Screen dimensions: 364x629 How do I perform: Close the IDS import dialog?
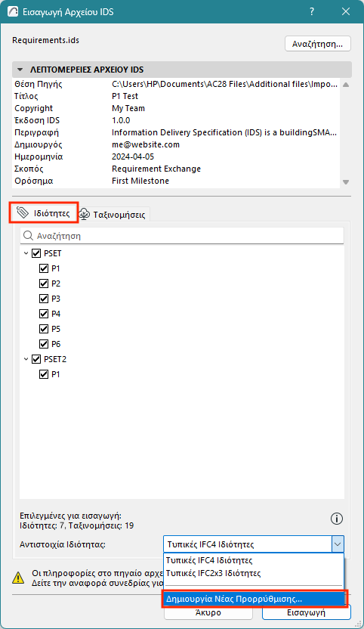(x=346, y=11)
